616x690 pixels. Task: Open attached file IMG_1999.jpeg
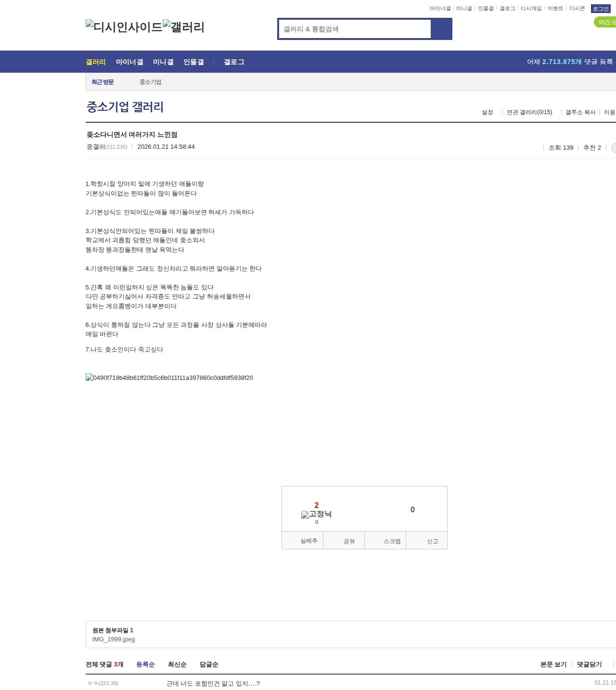click(x=114, y=639)
